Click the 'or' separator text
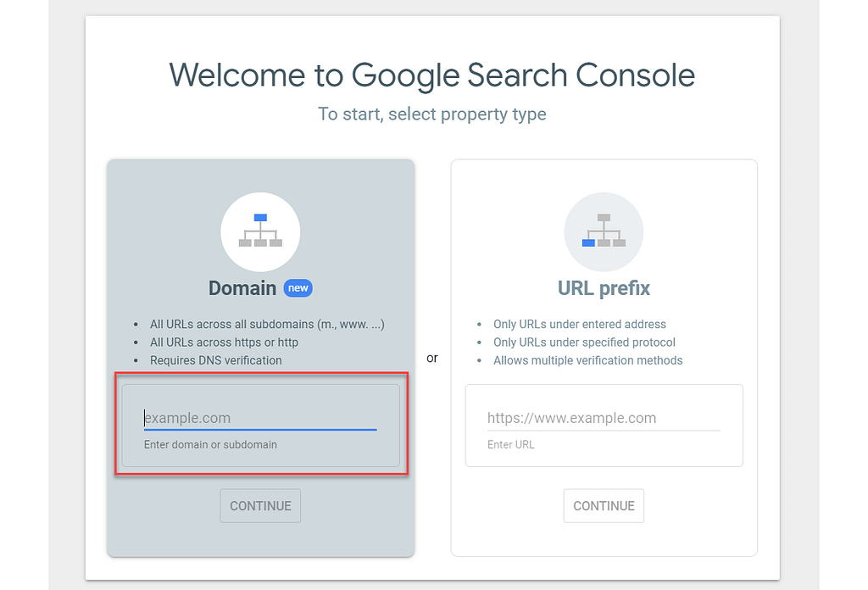The image size is (868, 590). pyautogui.click(x=431, y=358)
